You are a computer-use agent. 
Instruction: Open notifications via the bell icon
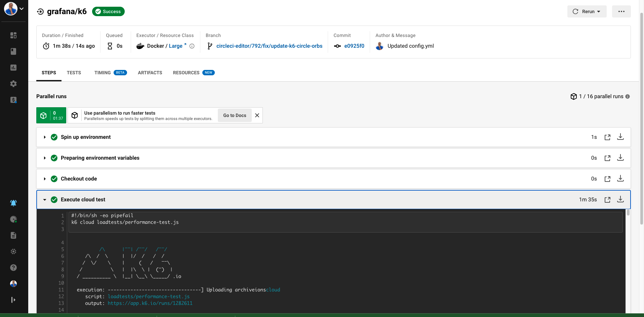tap(13, 203)
